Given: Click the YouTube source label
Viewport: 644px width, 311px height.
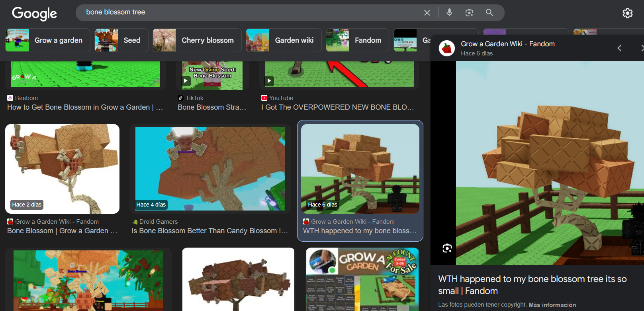Looking at the screenshot, I should click(x=281, y=98).
